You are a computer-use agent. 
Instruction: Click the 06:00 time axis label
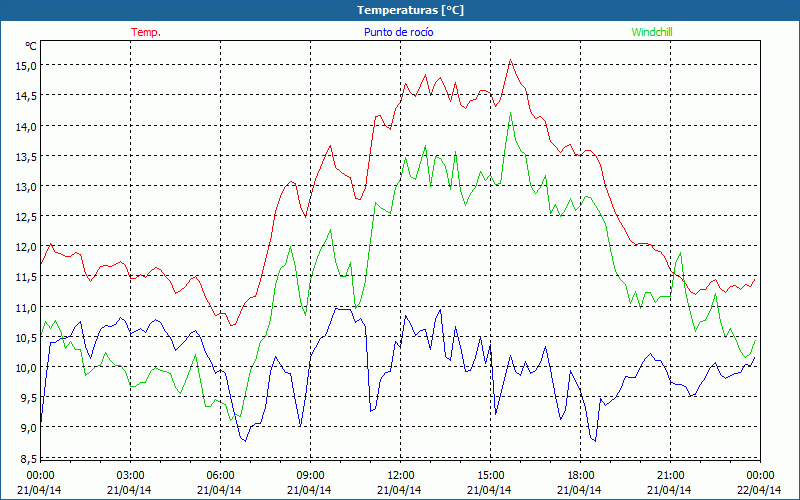pyautogui.click(x=220, y=476)
